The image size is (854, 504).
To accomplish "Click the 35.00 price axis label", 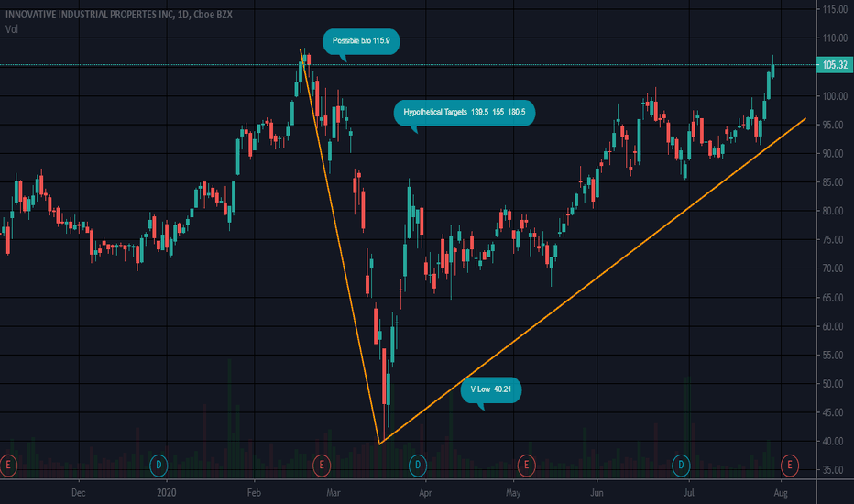I will (835, 470).
